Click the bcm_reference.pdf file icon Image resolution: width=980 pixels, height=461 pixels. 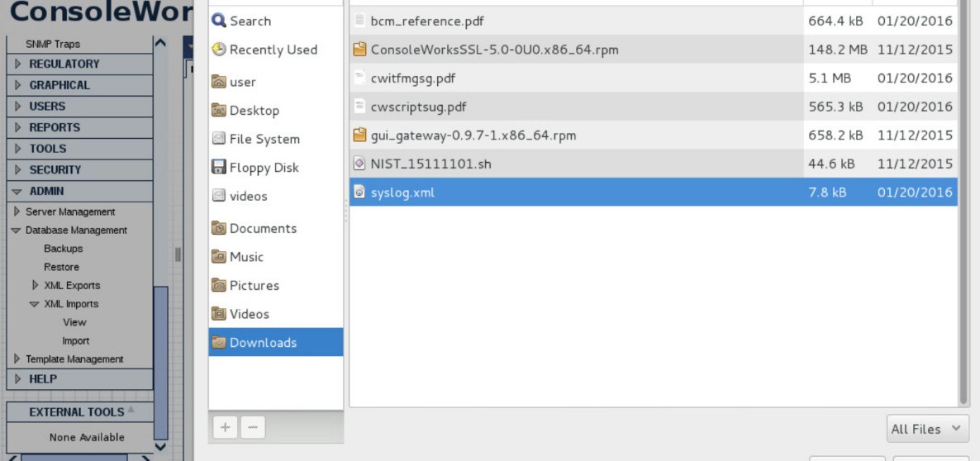359,21
